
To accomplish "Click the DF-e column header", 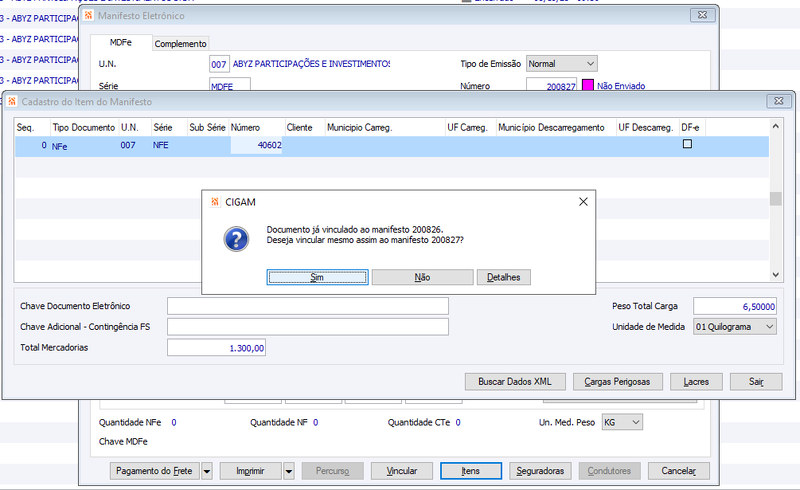I will [690, 128].
